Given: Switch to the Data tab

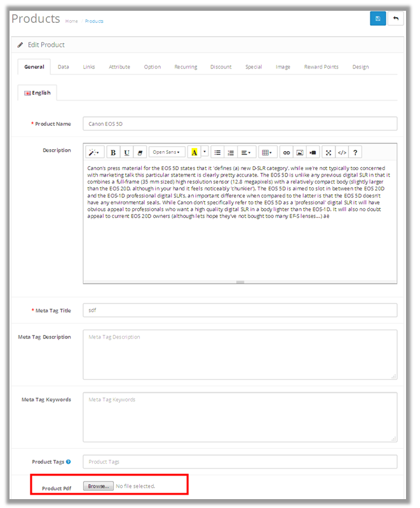Looking at the screenshot, I should tap(63, 67).
